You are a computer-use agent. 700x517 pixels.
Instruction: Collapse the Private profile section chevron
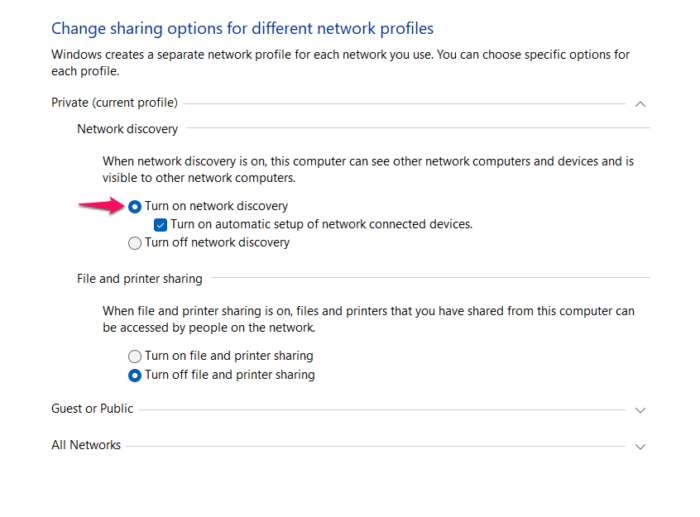641,103
